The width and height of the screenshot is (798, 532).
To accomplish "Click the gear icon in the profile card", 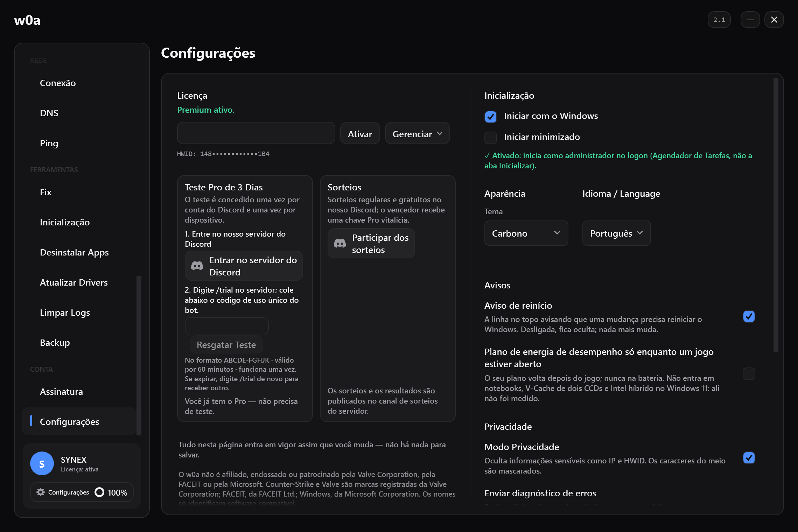I will pyautogui.click(x=41, y=492).
